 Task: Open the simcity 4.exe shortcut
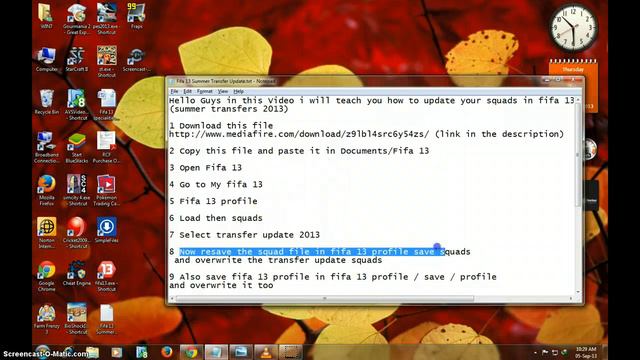76,190
